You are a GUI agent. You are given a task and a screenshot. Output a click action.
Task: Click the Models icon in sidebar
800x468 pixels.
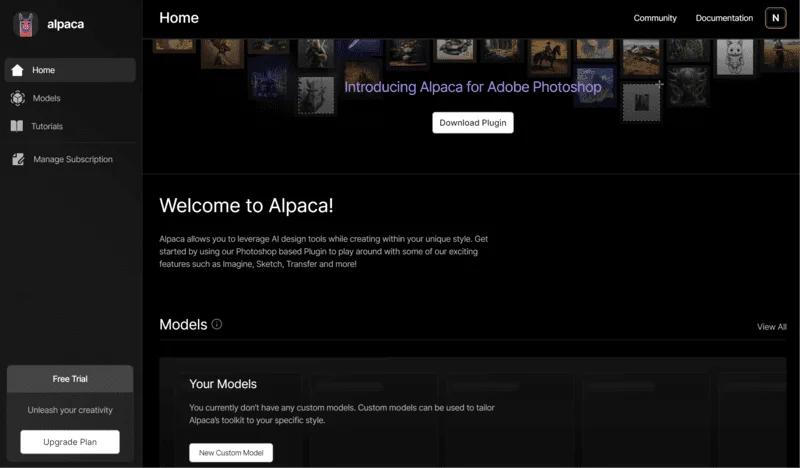click(17, 98)
